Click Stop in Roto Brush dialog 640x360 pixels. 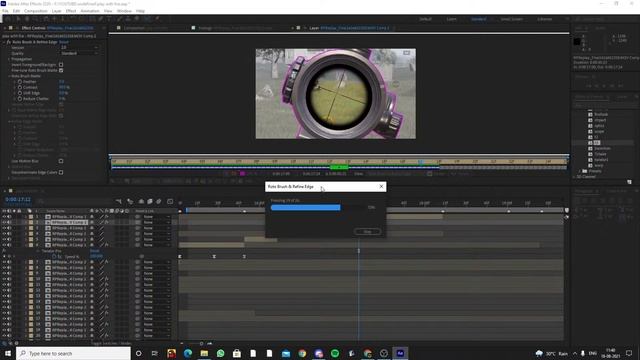point(367,231)
